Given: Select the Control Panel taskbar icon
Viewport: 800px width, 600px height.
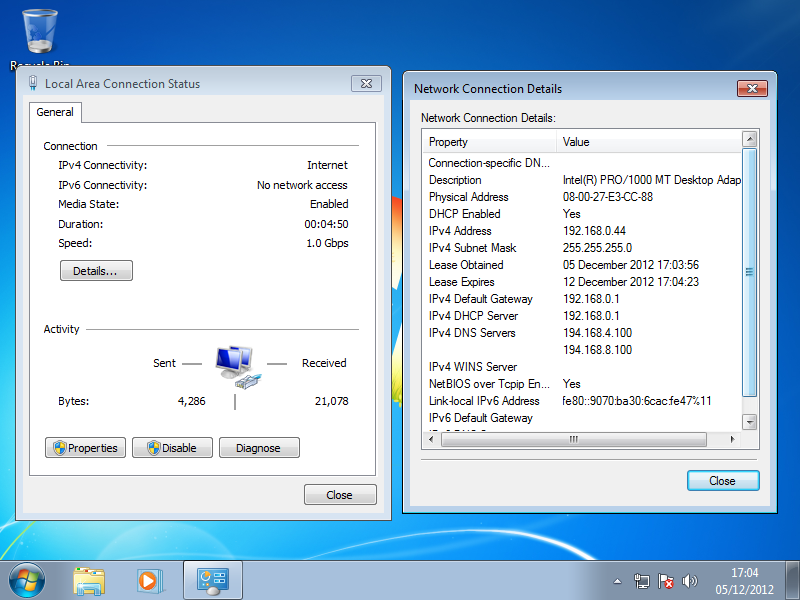Looking at the screenshot, I should point(213,580).
